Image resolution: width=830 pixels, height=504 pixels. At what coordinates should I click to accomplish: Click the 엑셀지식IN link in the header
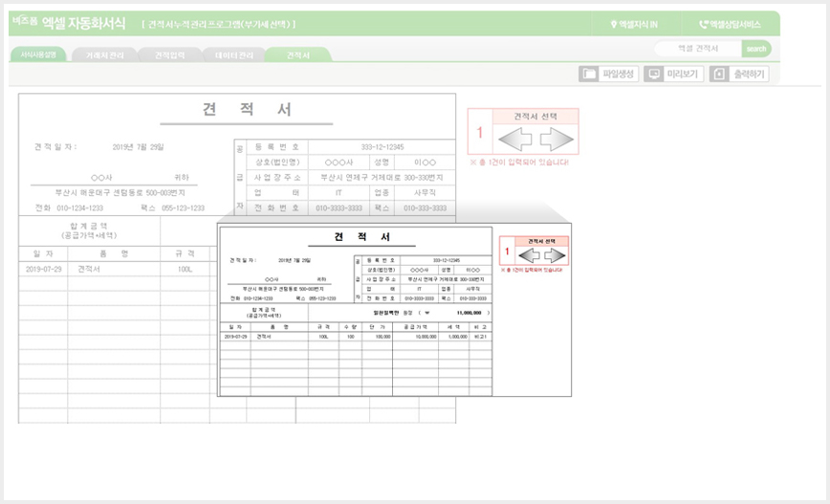[634, 24]
